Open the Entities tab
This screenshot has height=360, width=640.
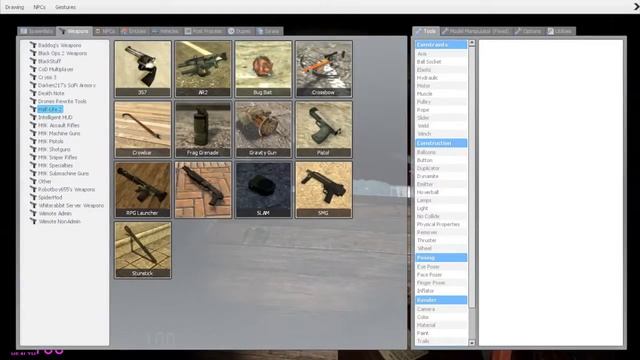point(134,31)
